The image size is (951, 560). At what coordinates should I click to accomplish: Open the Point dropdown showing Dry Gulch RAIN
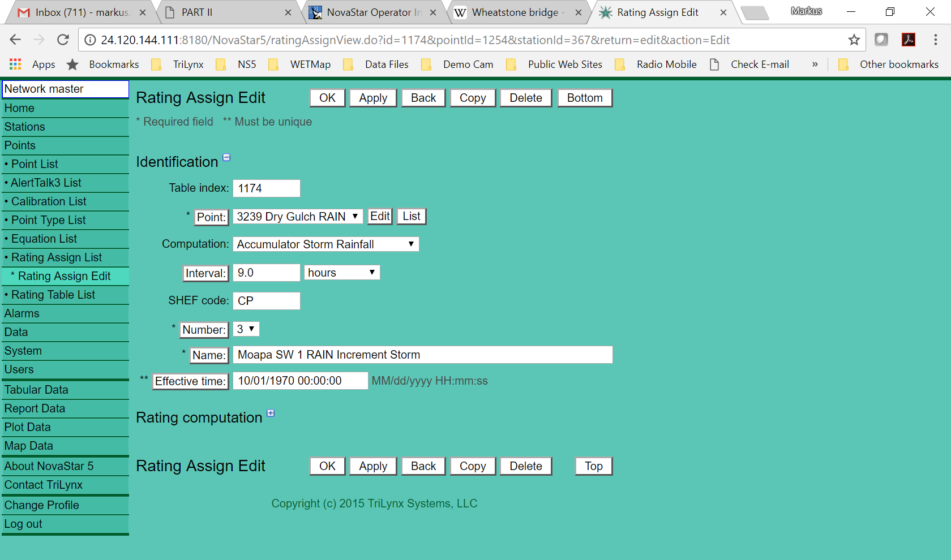[297, 217]
